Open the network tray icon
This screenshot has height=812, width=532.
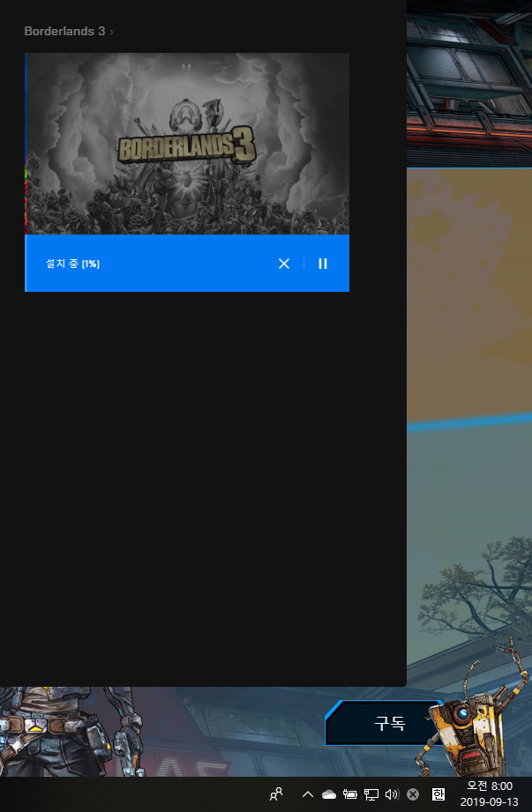[371, 793]
